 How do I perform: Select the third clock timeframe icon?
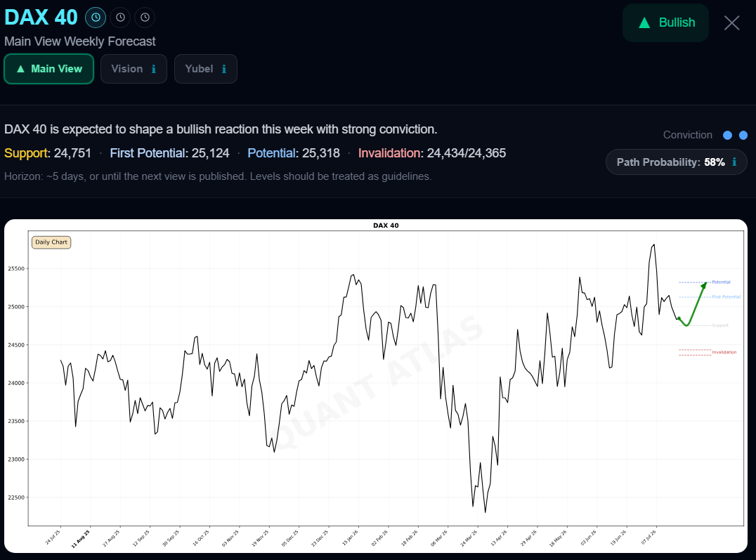145,18
